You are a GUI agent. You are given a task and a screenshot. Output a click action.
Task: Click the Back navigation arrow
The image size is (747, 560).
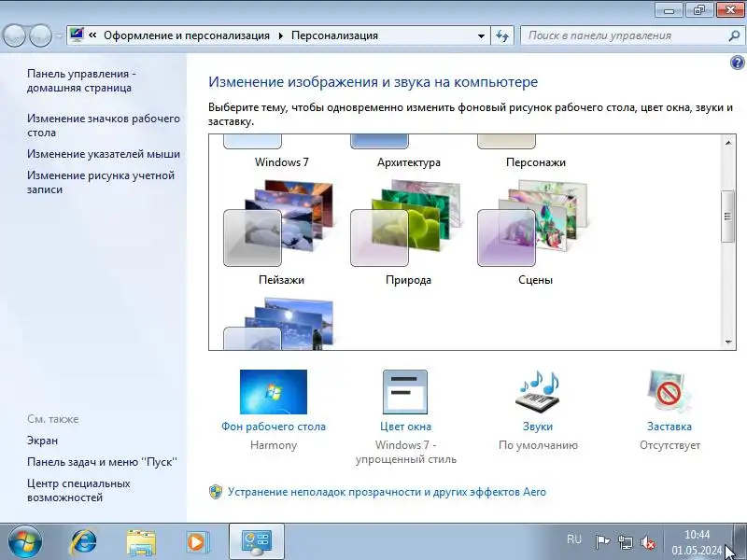(14, 35)
